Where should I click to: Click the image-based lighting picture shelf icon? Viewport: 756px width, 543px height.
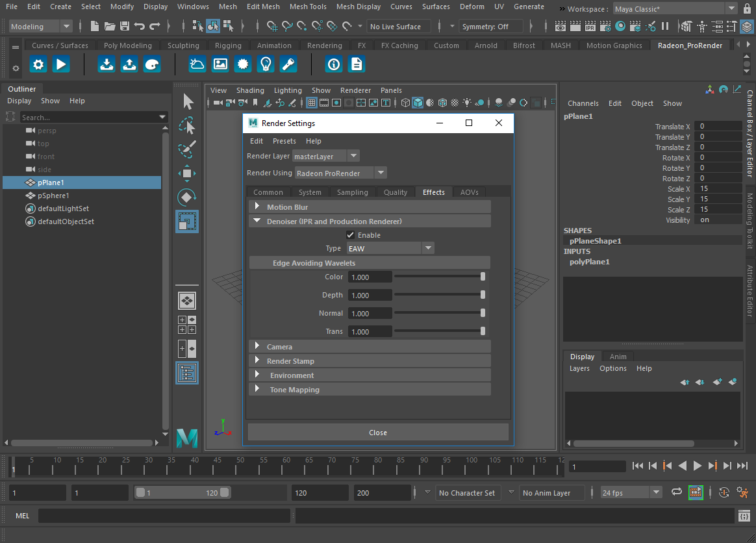tap(220, 64)
